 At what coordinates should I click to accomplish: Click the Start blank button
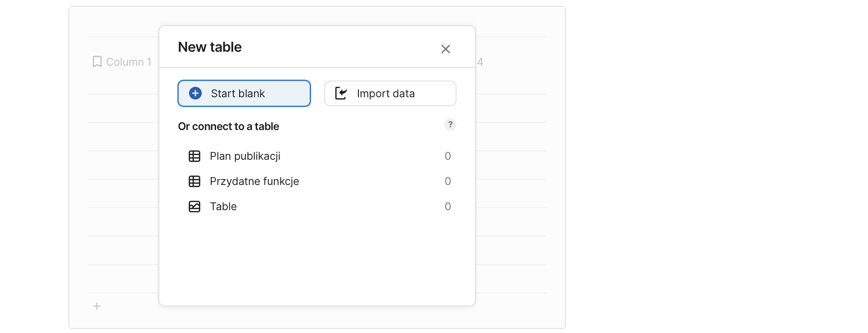tap(244, 94)
